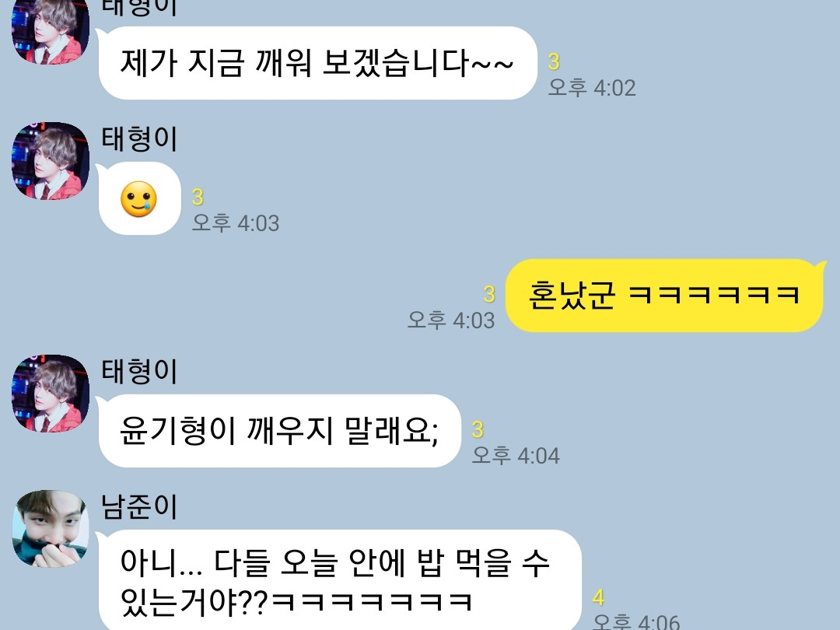Click unread count 3 next to emoji message
The height and width of the screenshot is (630, 840).
(198, 197)
